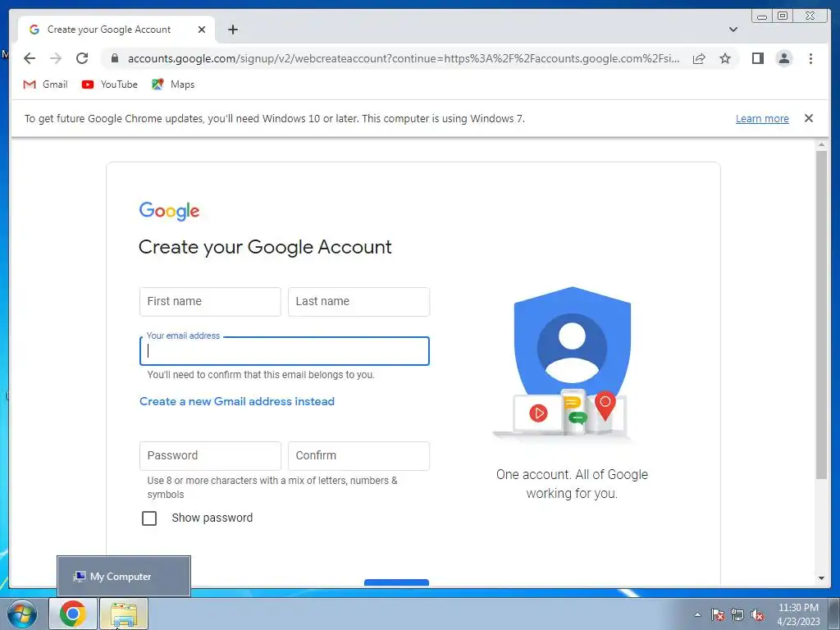Open the Action Center flag icon
The width and height of the screenshot is (840, 630).
(717, 614)
